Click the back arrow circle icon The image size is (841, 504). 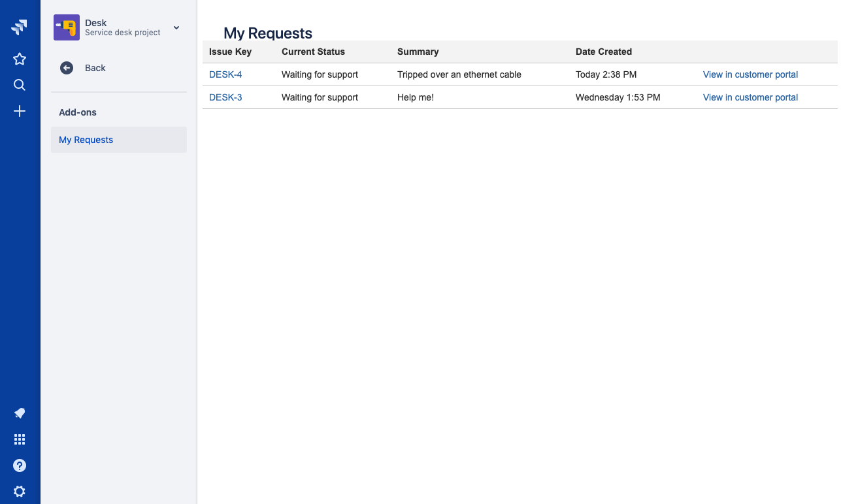66,67
